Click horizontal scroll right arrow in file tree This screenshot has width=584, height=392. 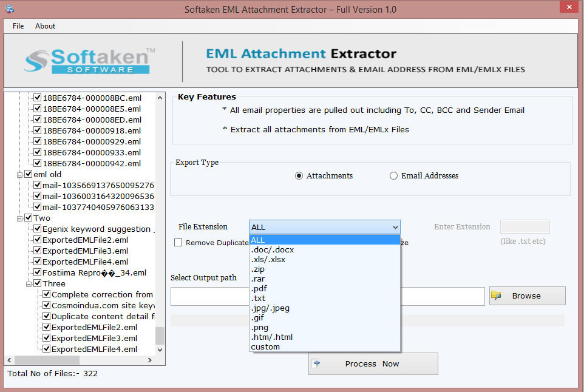[x=150, y=360]
